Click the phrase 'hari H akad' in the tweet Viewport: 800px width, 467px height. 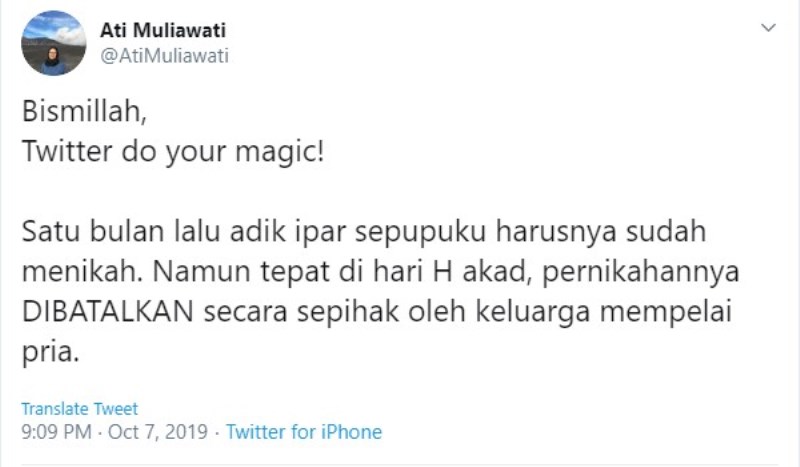[x=449, y=272]
